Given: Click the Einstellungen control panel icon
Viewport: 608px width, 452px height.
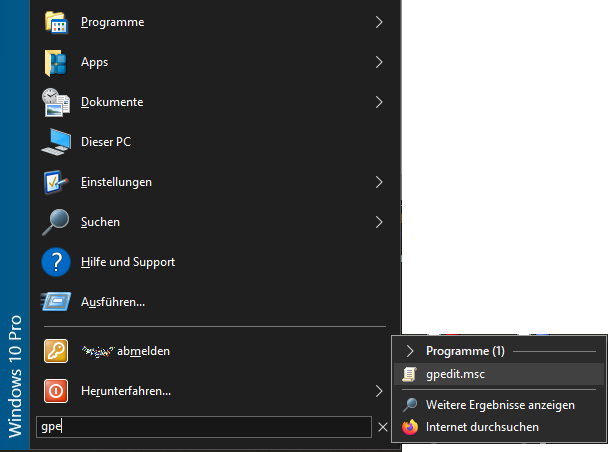Looking at the screenshot, I should click(56, 182).
